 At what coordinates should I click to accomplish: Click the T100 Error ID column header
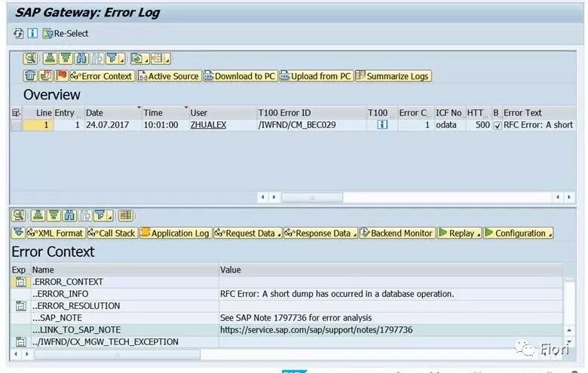coord(311,112)
